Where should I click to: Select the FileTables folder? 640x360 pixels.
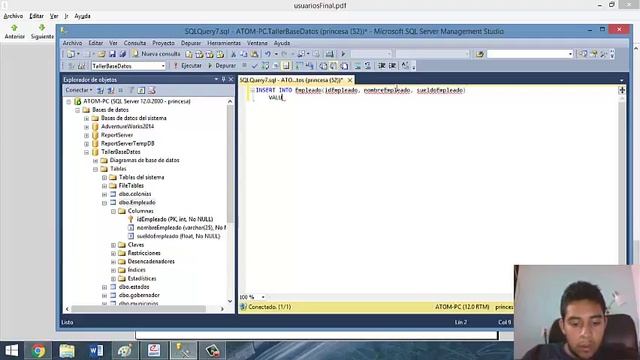coord(131,186)
